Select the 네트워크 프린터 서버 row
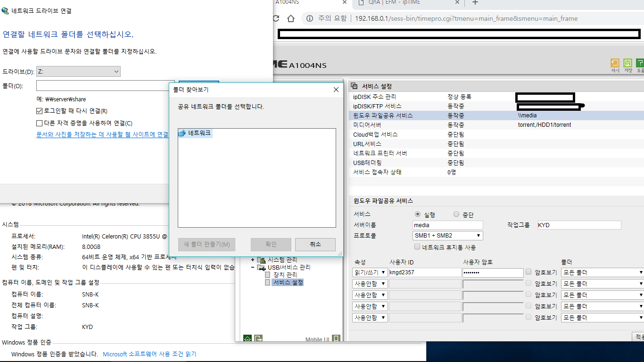This screenshot has width=644, height=362. coord(496,153)
